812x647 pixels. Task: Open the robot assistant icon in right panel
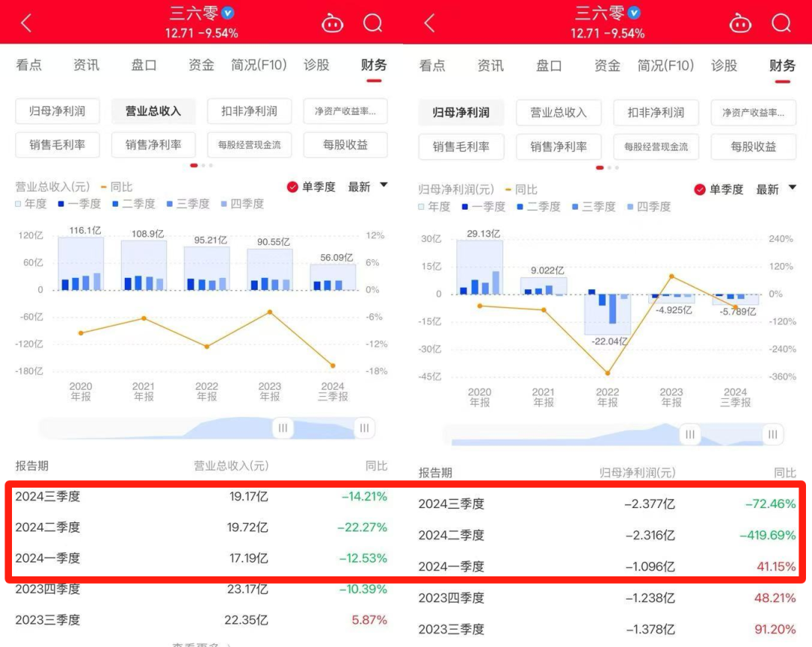click(x=740, y=23)
